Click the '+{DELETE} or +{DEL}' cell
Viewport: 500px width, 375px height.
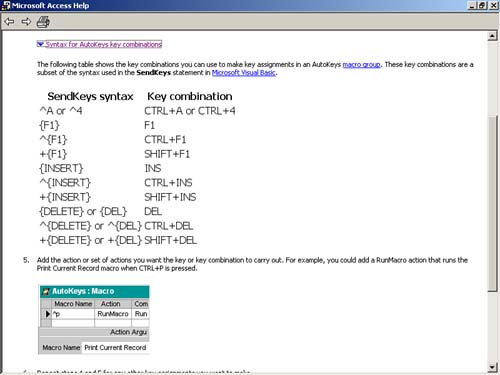click(x=91, y=240)
